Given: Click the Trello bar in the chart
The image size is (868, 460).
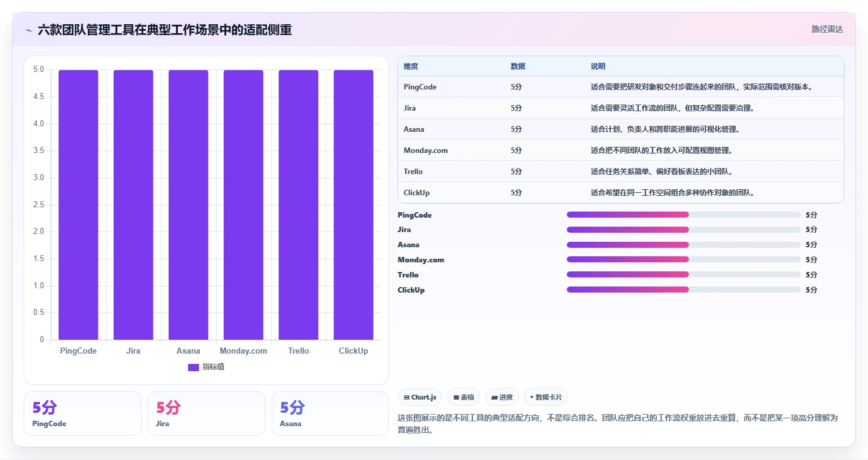Looking at the screenshot, I should 298,205.
